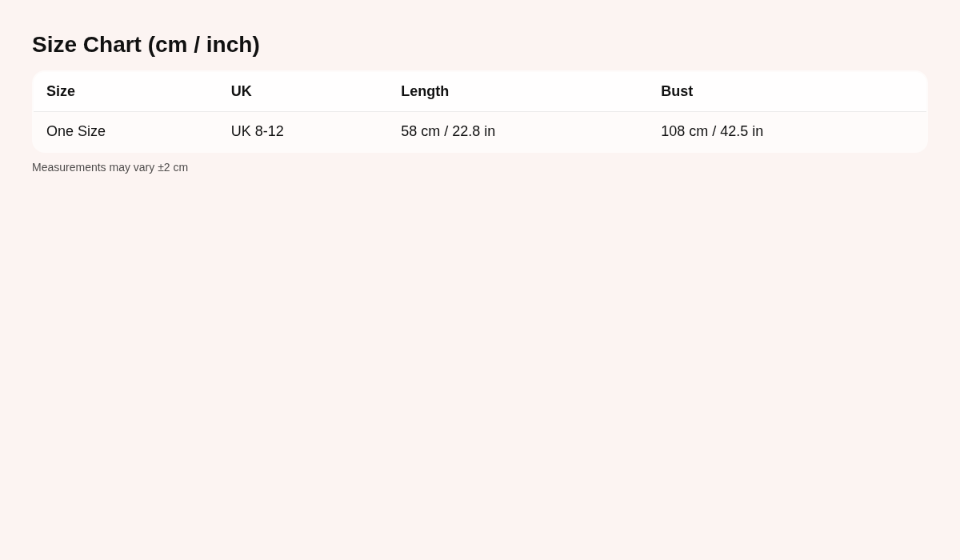960x560 pixels.
Task: Select the "One Size" table cell
Action: [x=76, y=131]
